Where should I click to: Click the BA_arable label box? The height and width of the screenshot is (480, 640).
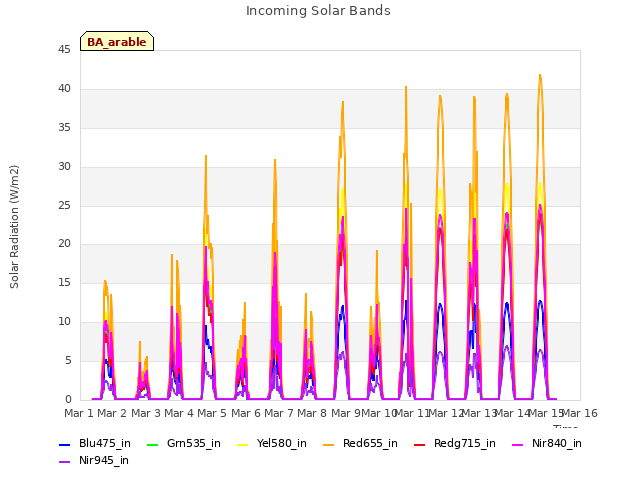click(117, 41)
